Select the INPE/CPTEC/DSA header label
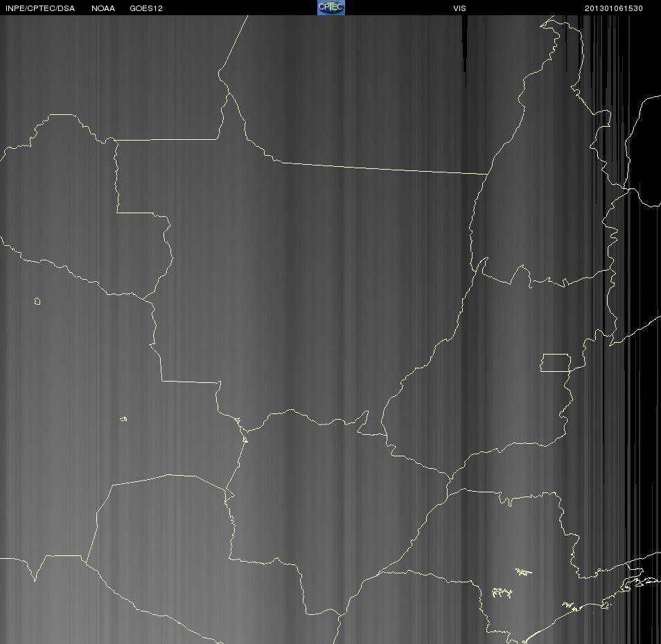 pyautogui.click(x=39, y=8)
